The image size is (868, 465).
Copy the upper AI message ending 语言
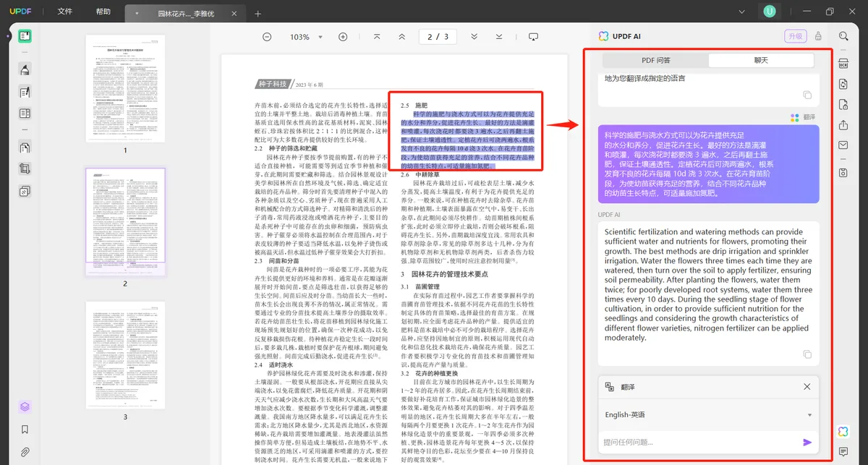(x=807, y=95)
